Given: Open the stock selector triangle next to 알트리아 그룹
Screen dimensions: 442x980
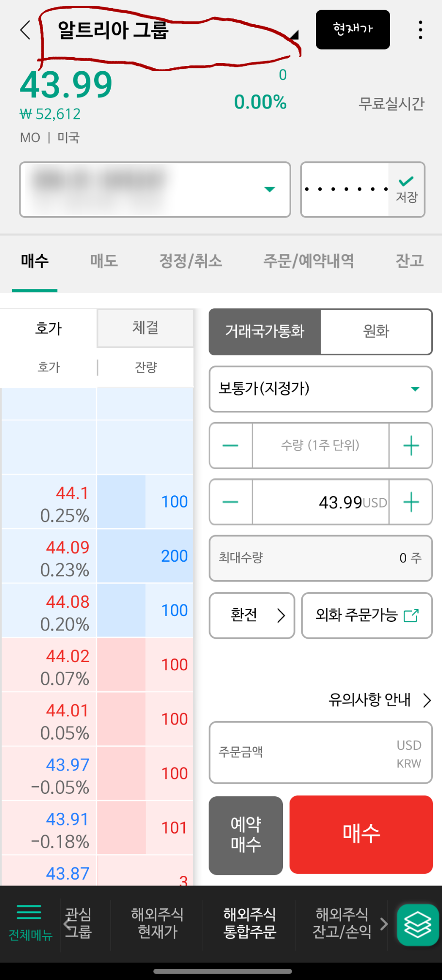Looking at the screenshot, I should click(294, 35).
